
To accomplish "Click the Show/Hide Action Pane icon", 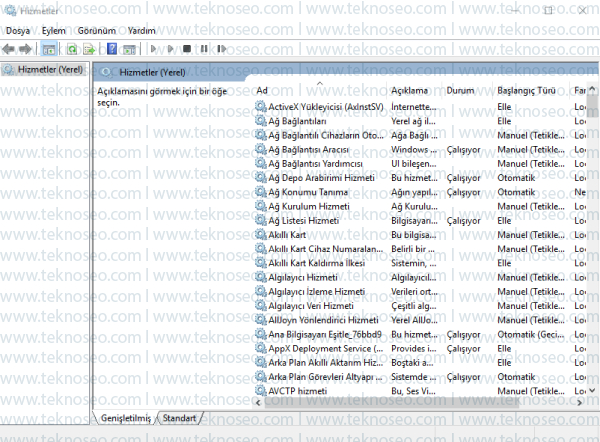I will [x=129, y=49].
